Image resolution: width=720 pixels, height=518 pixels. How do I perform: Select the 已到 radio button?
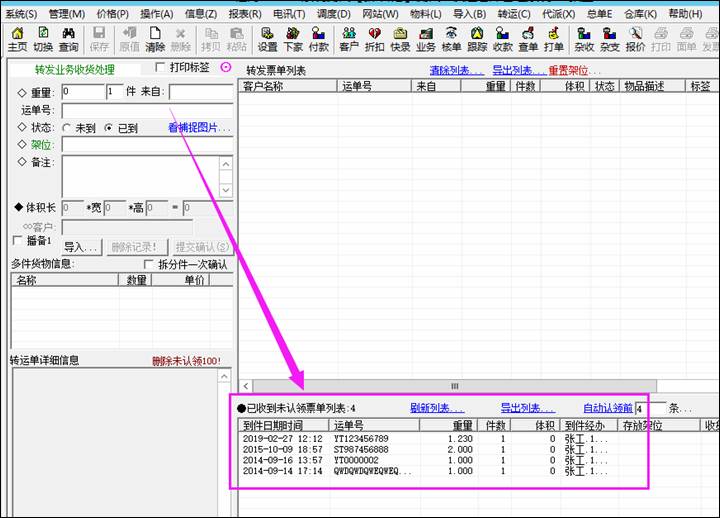click(108, 128)
